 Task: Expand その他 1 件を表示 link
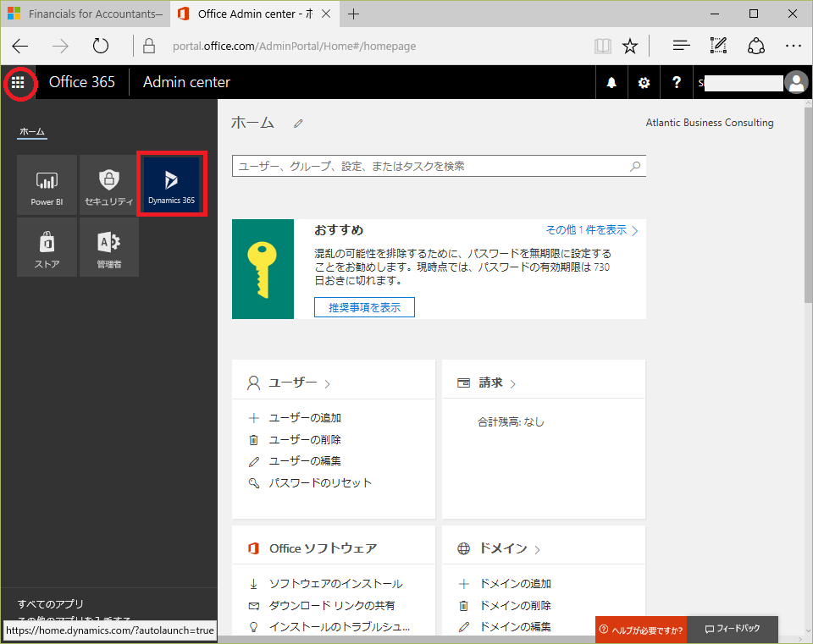coord(592,230)
